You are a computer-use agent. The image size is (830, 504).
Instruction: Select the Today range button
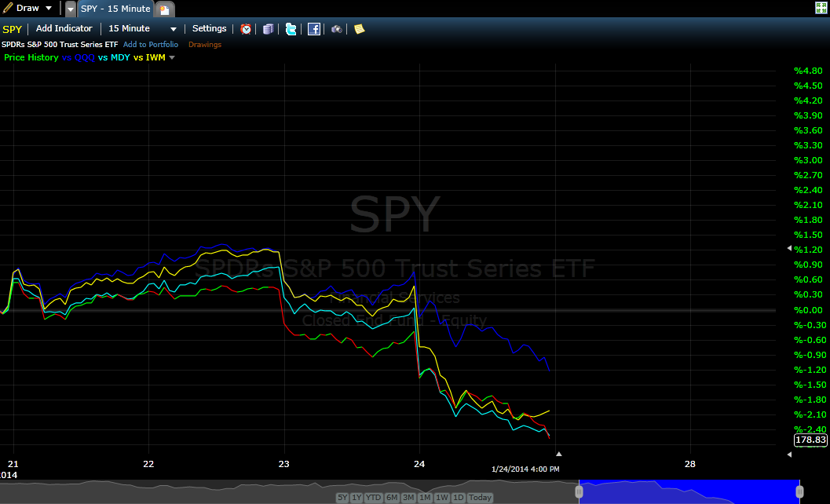click(x=480, y=498)
